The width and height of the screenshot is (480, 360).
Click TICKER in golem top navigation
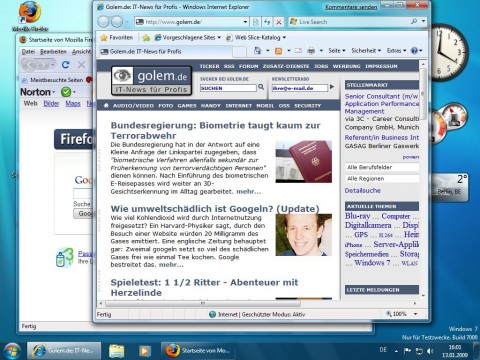tap(209, 66)
